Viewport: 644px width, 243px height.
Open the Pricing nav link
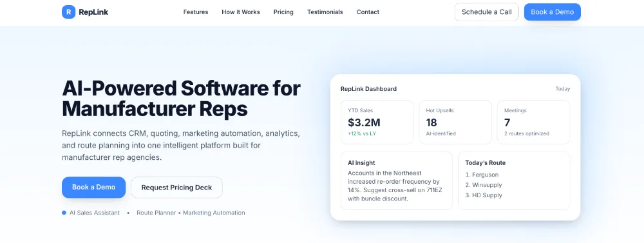283,12
